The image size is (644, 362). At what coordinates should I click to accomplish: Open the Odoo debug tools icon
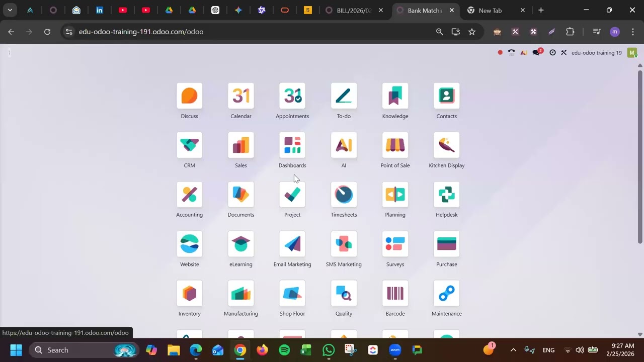coord(563,52)
